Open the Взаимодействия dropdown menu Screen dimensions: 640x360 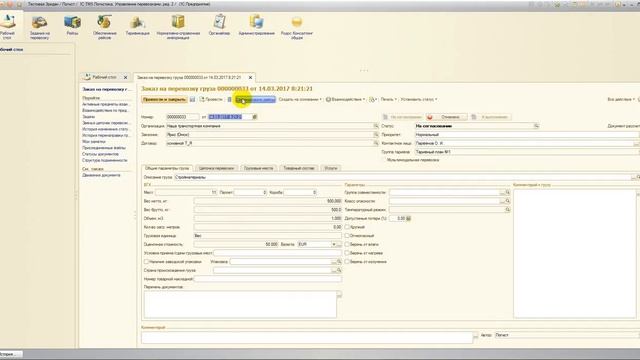click(x=345, y=99)
